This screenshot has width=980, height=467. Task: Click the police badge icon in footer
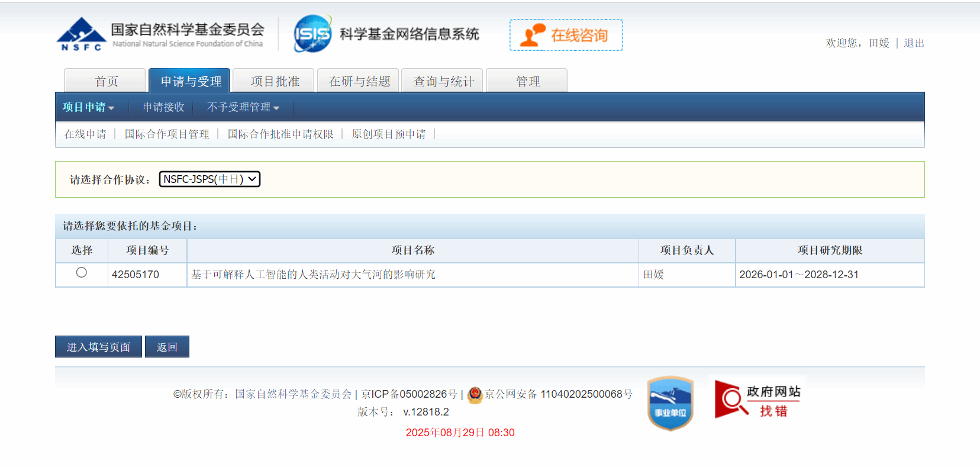point(475,394)
